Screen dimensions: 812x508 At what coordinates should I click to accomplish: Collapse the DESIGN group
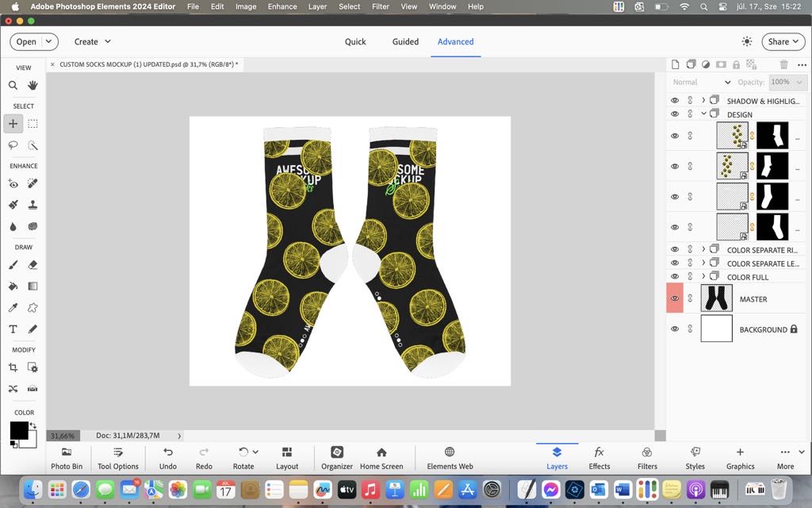click(703, 114)
